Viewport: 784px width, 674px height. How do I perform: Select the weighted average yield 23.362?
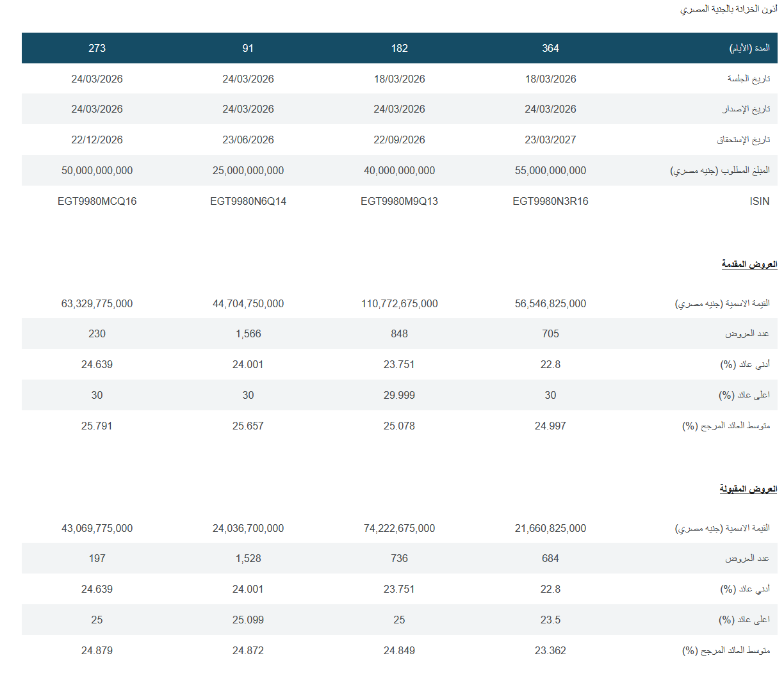click(x=550, y=650)
